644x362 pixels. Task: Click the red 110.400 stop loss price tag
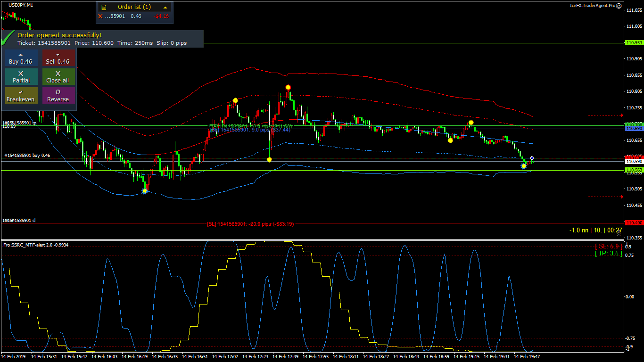(634, 222)
